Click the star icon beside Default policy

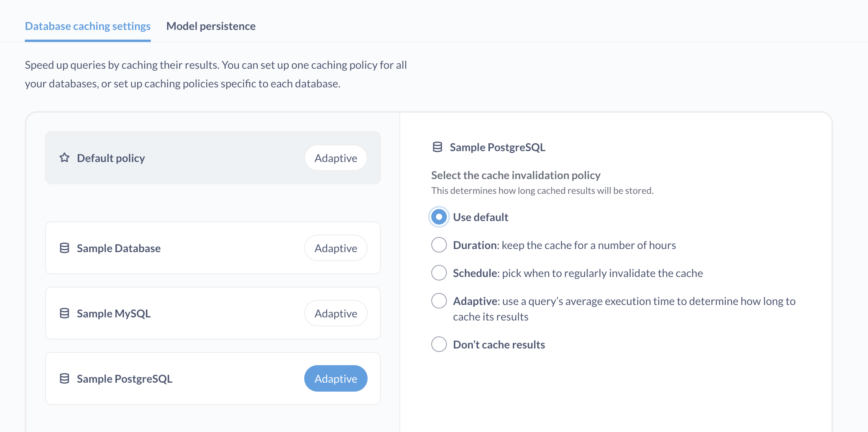(x=65, y=158)
